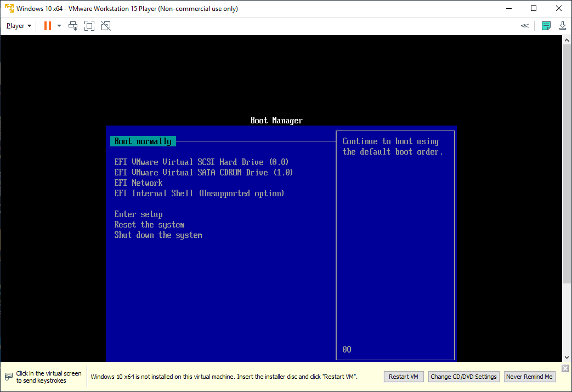The width and height of the screenshot is (572, 392).
Task: Click the '00' counter in the help panel
Action: point(347,349)
